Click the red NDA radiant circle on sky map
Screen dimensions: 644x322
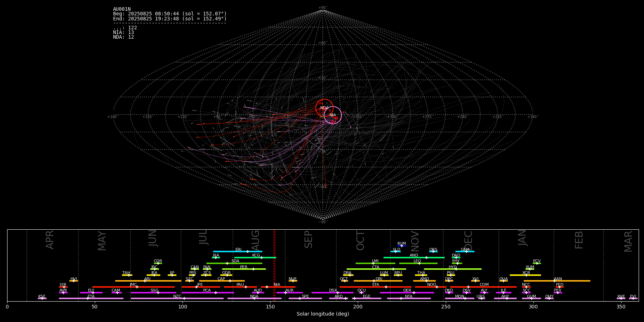(x=325, y=108)
